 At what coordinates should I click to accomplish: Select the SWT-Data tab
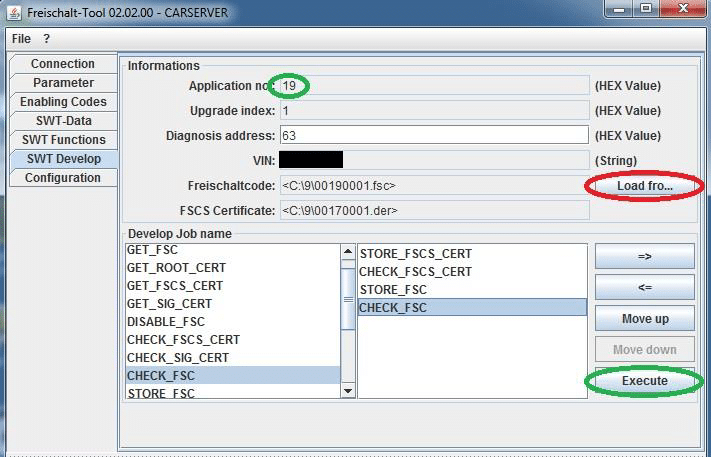[x=63, y=121]
